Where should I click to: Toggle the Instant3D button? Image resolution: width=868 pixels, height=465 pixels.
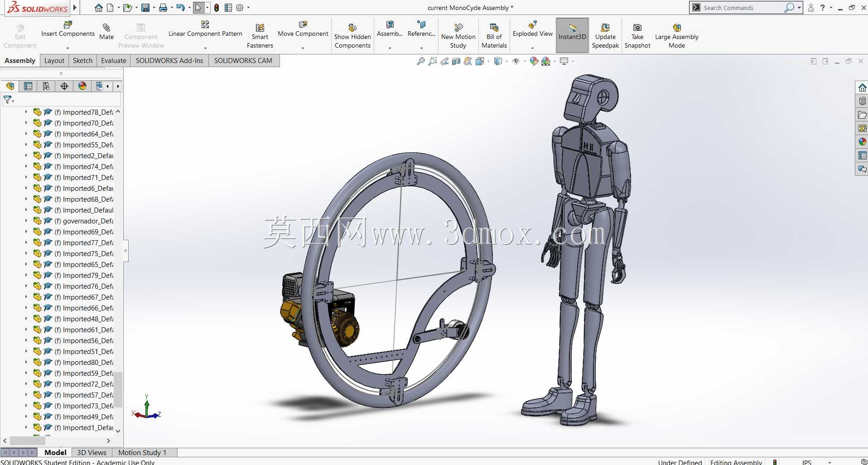point(572,35)
